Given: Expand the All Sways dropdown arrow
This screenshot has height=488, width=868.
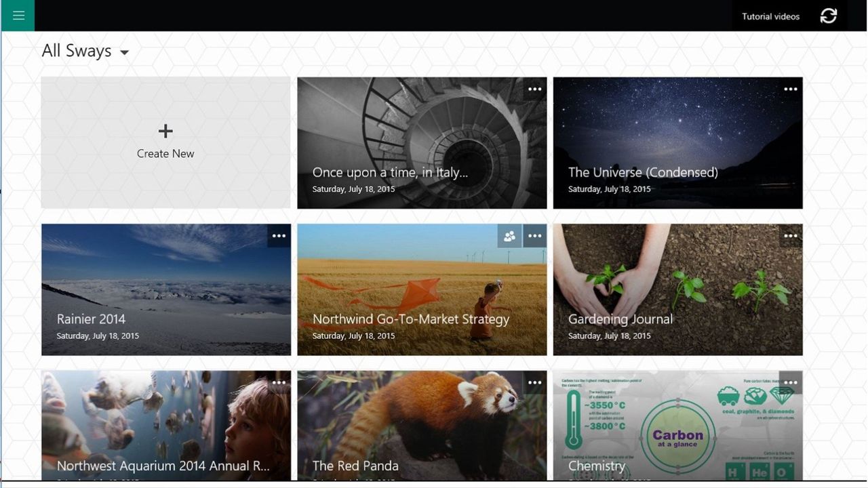Looking at the screenshot, I should [x=124, y=52].
